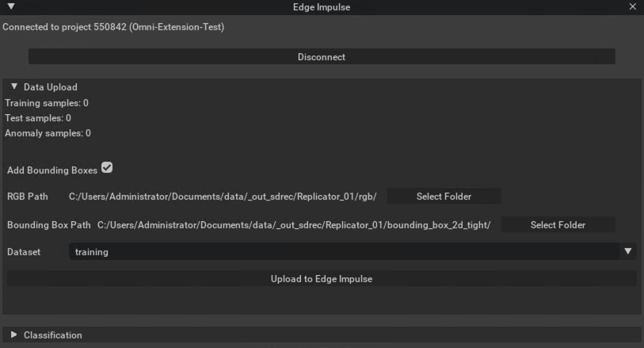Screen dimensions: 644x348
Task: Click the 'Edge Impulse' title text
Action: point(322,7)
